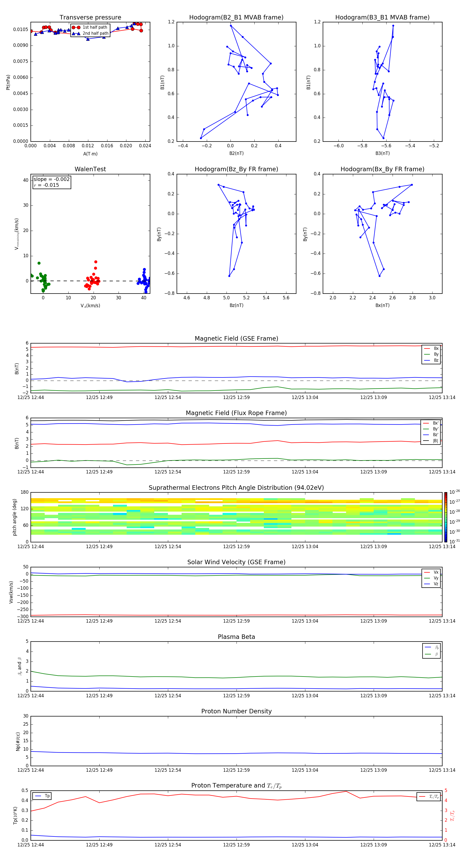Screen dimensions: 473x868
Task: Click the "Transverse pressure" plot title
Action: tap(90, 17)
